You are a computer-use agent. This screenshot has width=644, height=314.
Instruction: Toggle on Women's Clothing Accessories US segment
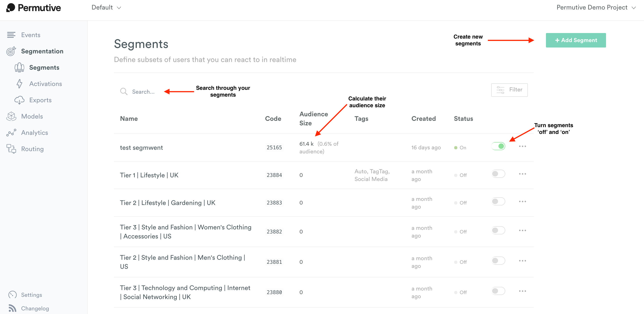(x=498, y=230)
